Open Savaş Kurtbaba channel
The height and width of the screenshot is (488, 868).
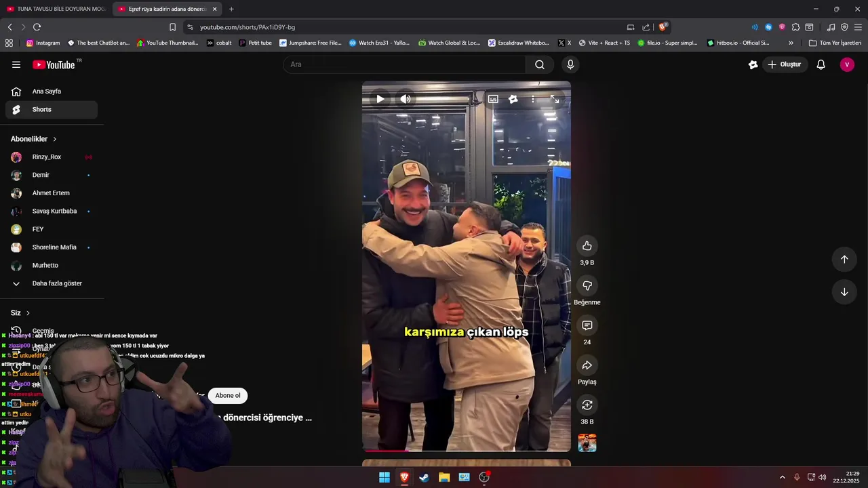(52, 211)
